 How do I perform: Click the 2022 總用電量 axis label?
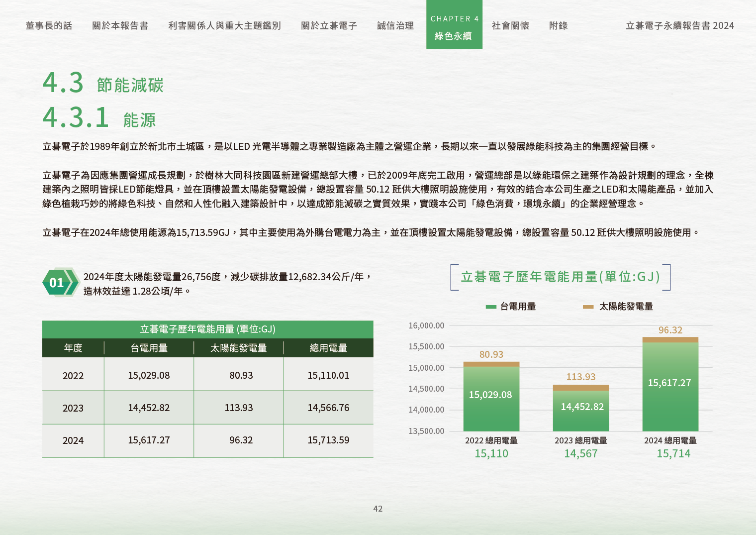[491, 440]
